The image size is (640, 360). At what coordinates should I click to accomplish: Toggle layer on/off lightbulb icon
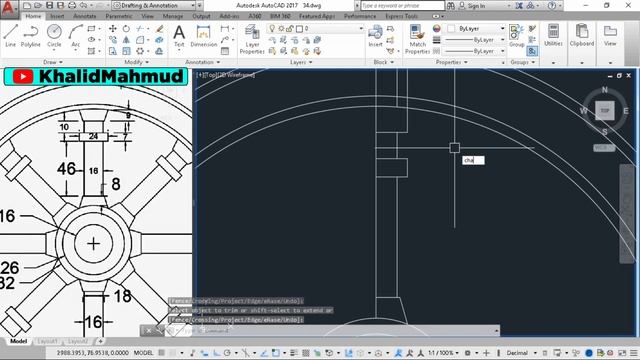[x=272, y=29]
